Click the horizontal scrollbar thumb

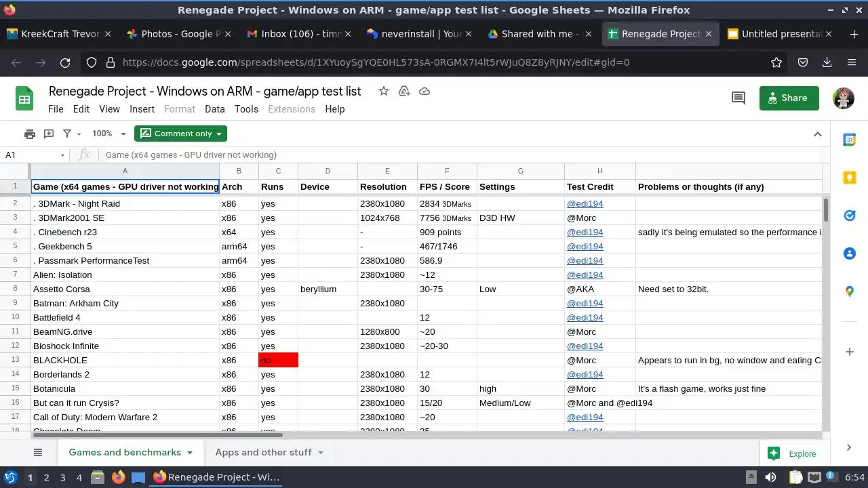(x=159, y=435)
